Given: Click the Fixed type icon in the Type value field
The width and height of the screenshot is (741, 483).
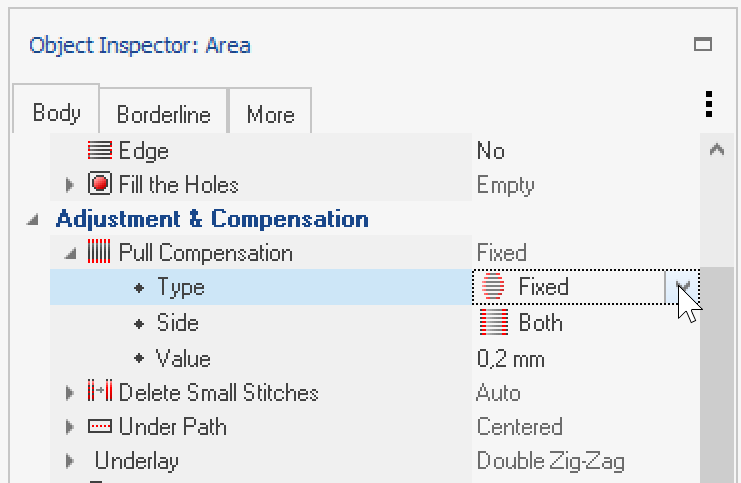Looking at the screenshot, I should coord(493,286).
